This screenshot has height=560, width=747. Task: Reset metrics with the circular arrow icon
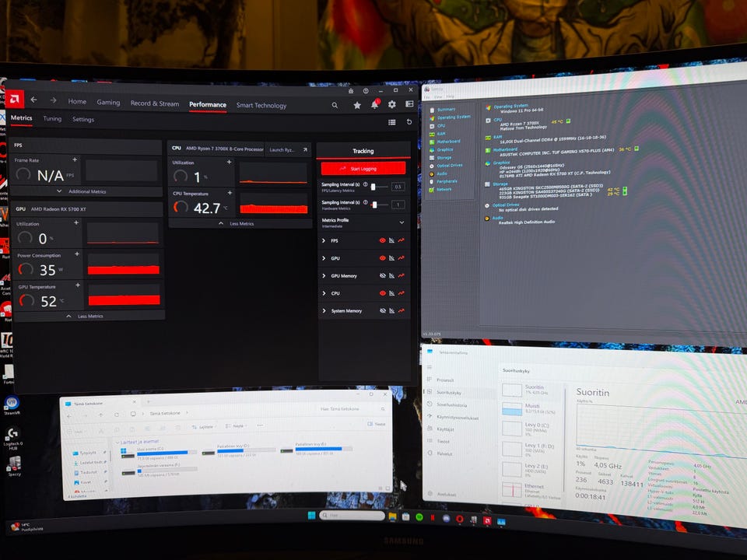[409, 122]
